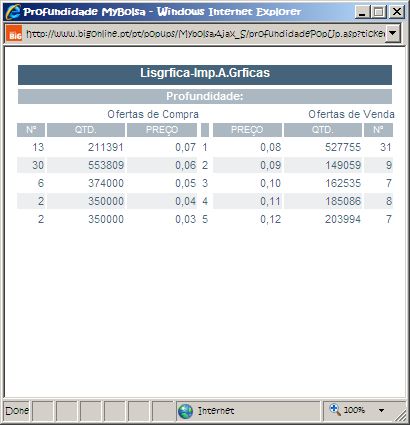Screen dimensions: 410x425
Task: Click buy price 0,06
Action: coord(186,165)
